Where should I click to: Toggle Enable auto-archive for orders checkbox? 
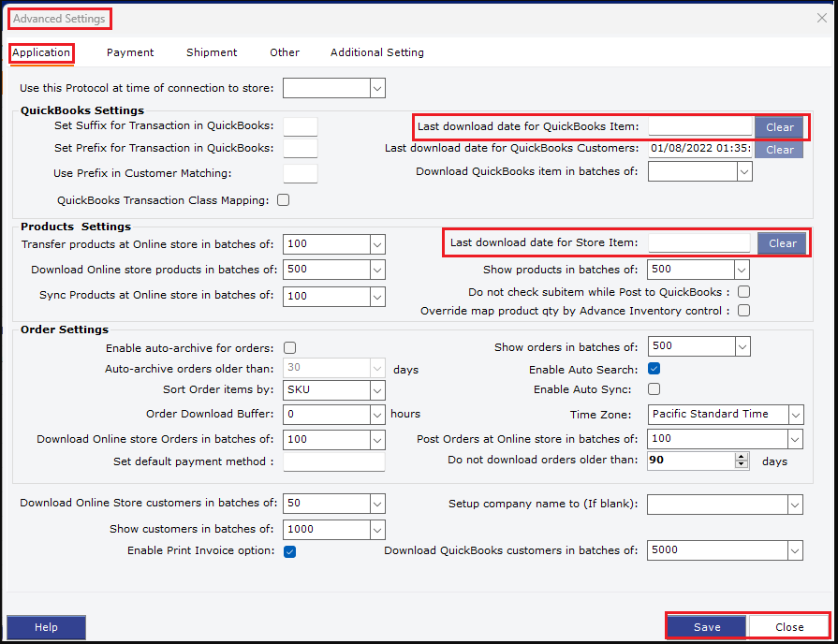[x=289, y=347]
